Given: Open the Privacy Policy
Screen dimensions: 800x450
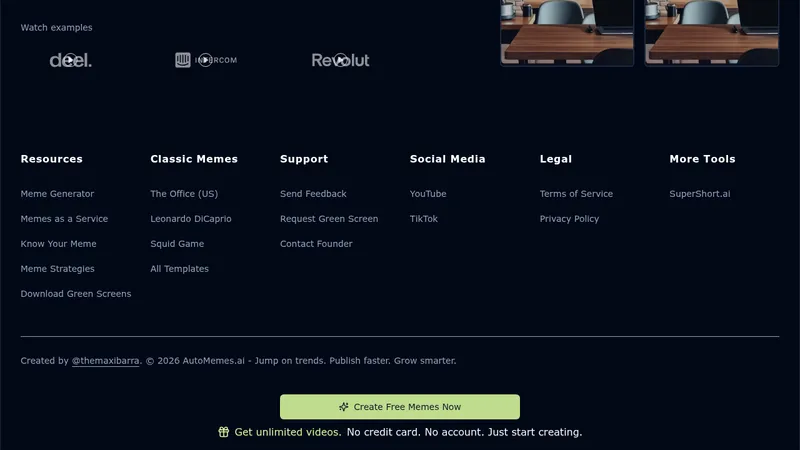Looking at the screenshot, I should (x=569, y=219).
